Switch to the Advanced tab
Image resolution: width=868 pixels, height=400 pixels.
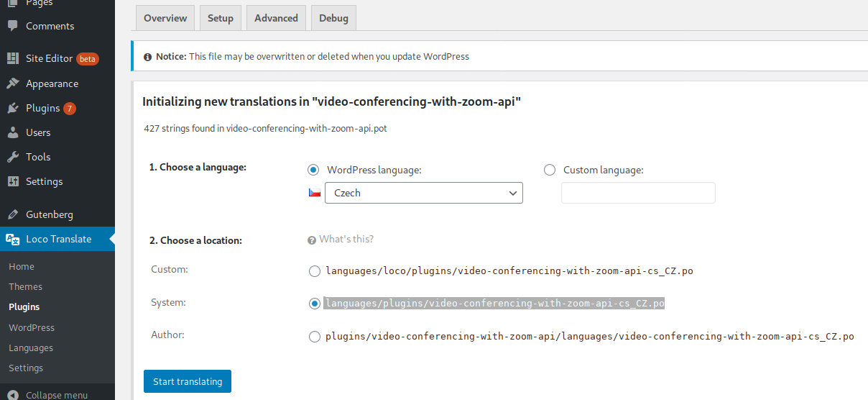point(276,18)
